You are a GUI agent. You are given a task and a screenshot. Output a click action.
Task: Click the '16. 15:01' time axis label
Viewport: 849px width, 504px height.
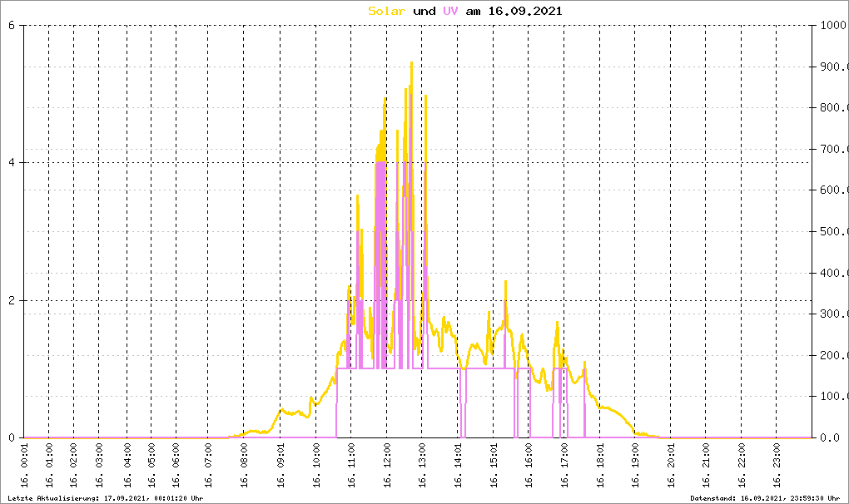click(494, 465)
